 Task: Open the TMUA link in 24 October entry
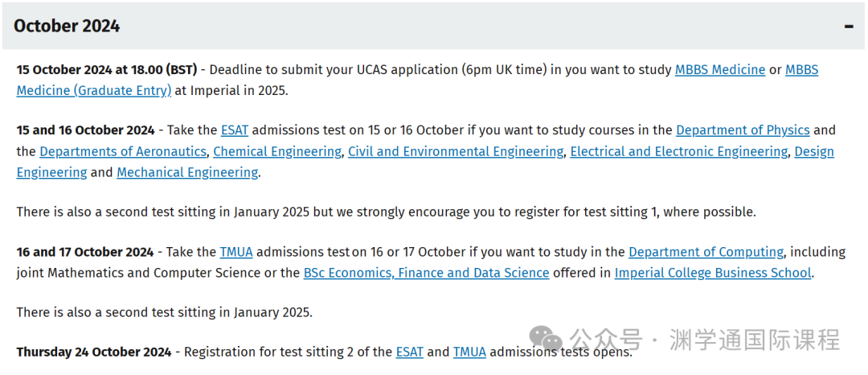point(469,352)
